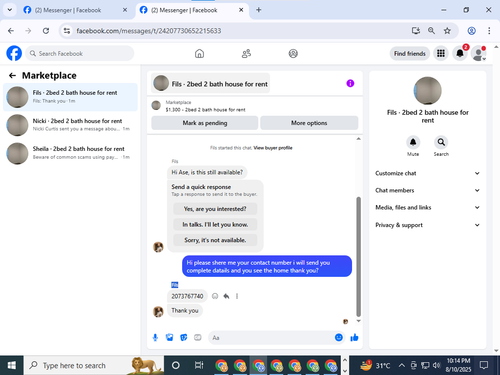Click the Chrome address bar URL
This screenshot has height=375, width=500.
[x=149, y=31]
